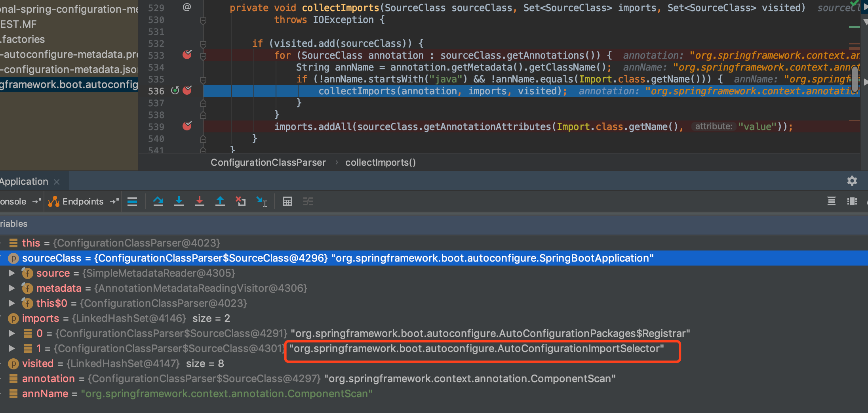Click collectImports() breadcrumb

click(x=381, y=163)
